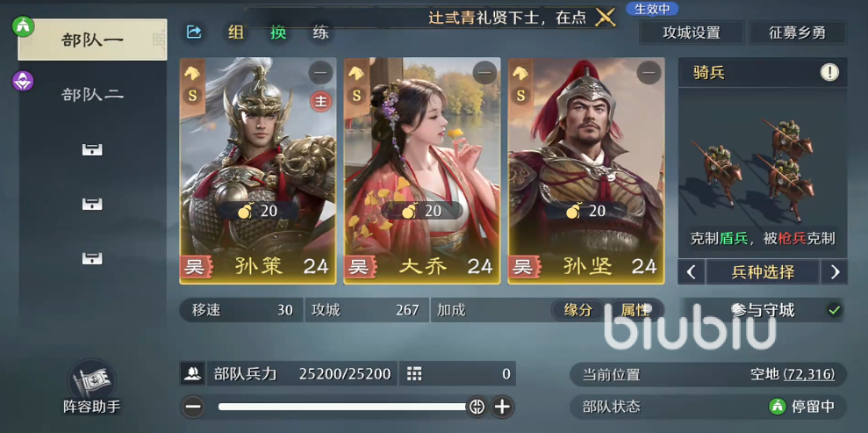The height and width of the screenshot is (433, 868).
Task: Open the 兵种选择 selector
Action: tap(763, 272)
